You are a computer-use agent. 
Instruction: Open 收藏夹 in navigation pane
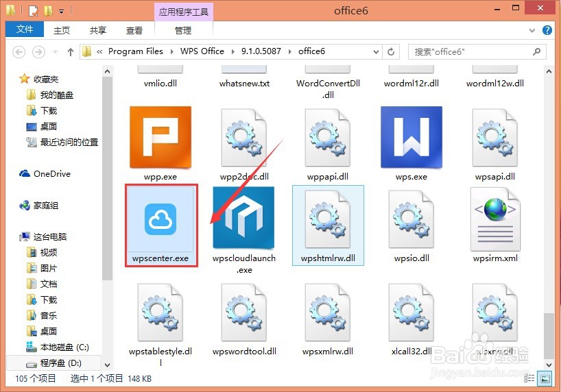point(46,79)
